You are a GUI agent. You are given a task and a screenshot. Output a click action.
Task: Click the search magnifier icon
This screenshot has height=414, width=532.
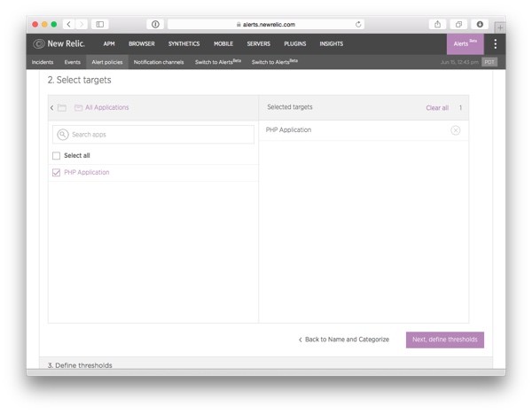(x=63, y=135)
